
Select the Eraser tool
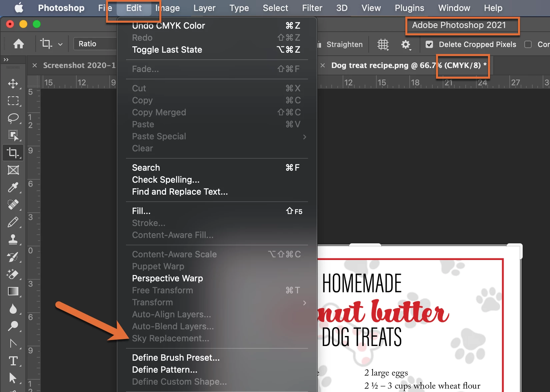(13, 274)
